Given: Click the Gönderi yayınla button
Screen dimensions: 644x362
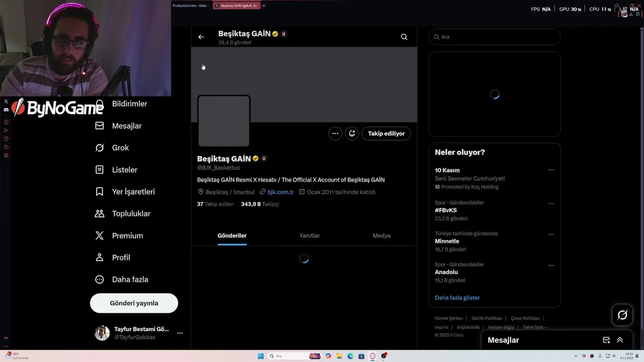Looking at the screenshot, I should pyautogui.click(x=134, y=303).
